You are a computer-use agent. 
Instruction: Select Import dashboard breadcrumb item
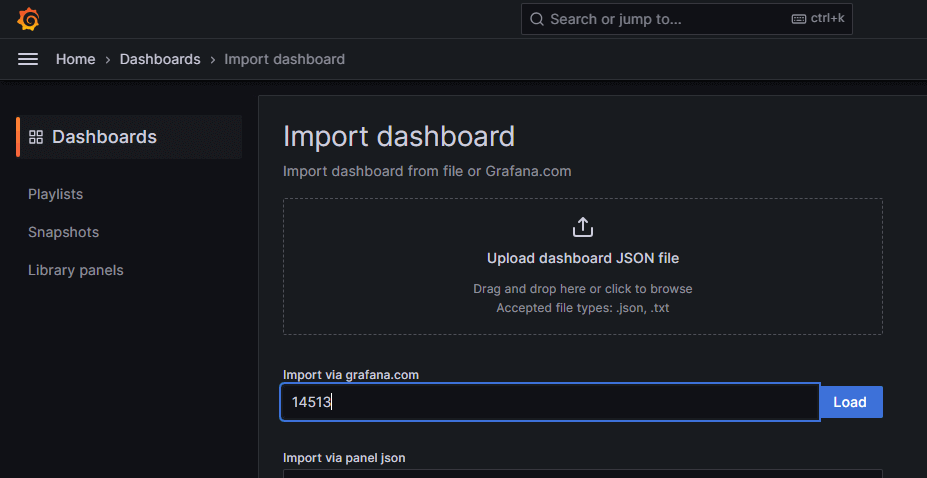click(x=284, y=59)
